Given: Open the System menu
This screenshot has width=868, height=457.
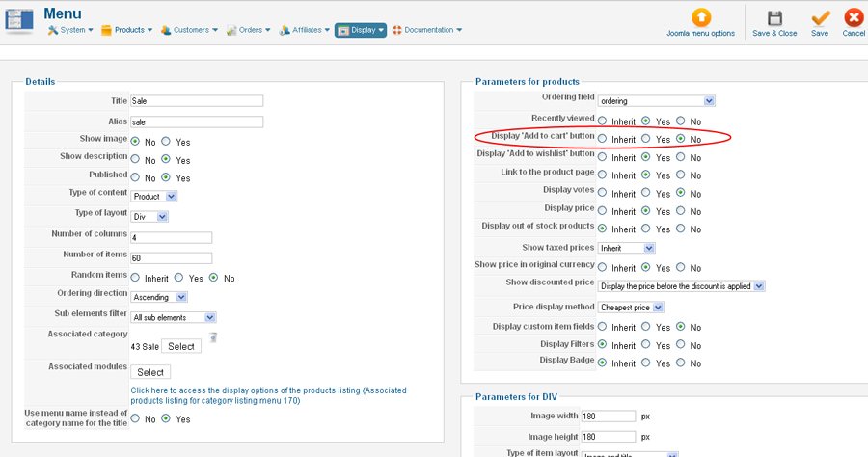Looking at the screenshot, I should pos(70,30).
